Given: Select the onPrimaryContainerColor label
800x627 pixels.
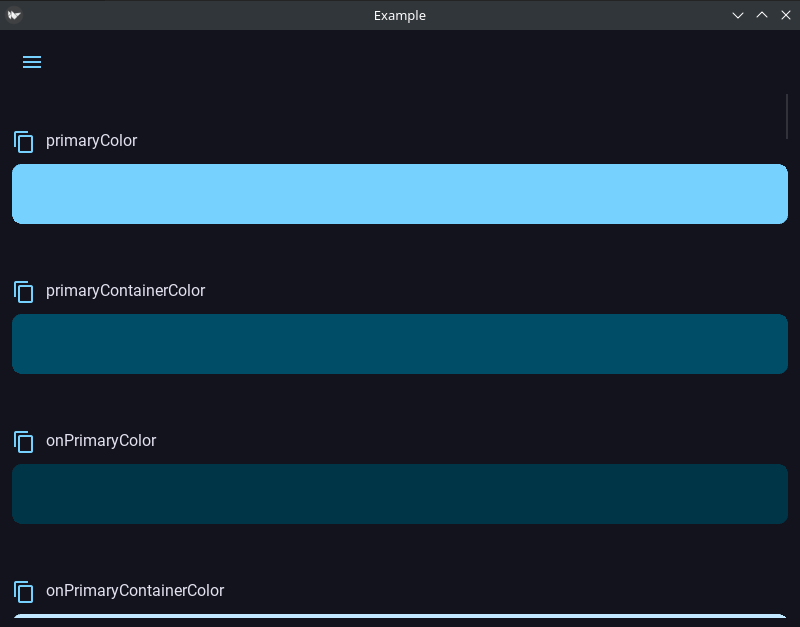Looking at the screenshot, I should pyautogui.click(x=135, y=591).
